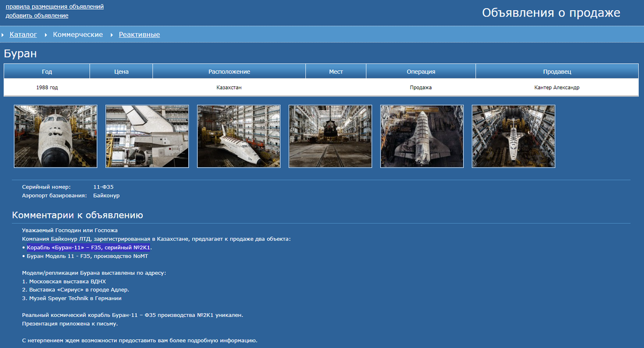Select the 'Коммерческие' breadcrumb item
644x348 pixels.
click(78, 34)
